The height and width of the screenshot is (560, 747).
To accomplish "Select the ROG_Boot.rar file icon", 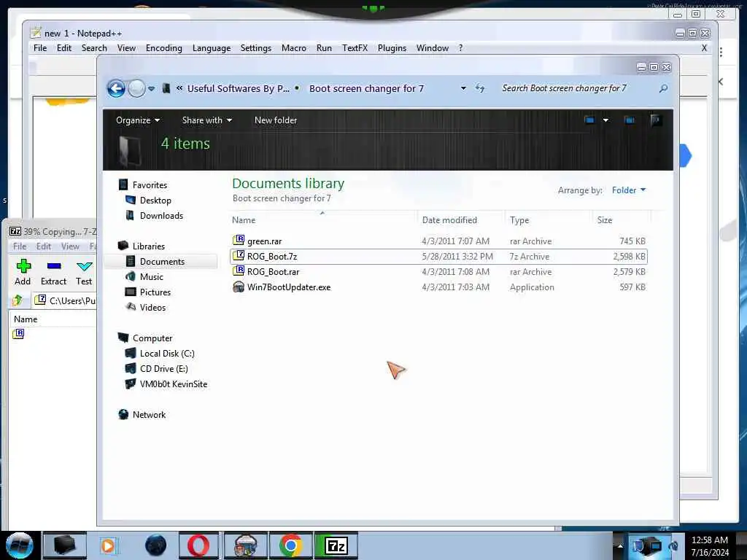I will (x=239, y=271).
